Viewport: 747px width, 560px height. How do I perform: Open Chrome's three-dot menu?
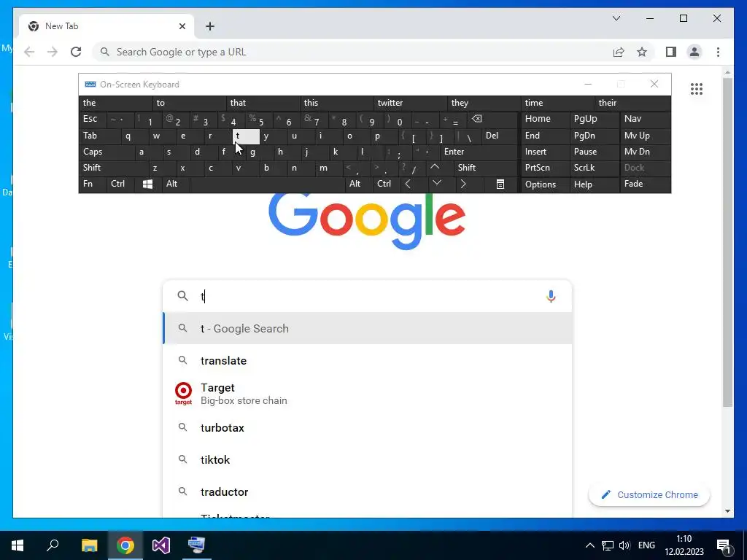[718, 52]
